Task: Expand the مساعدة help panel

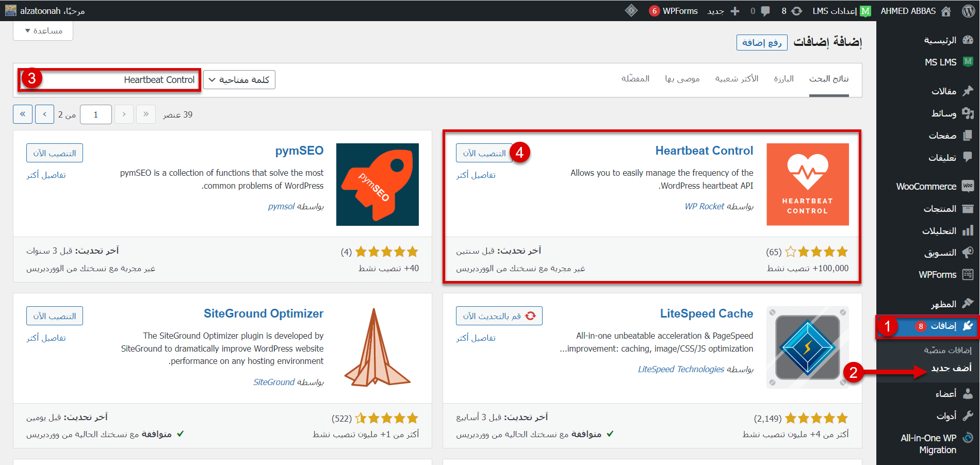Action: (x=43, y=31)
